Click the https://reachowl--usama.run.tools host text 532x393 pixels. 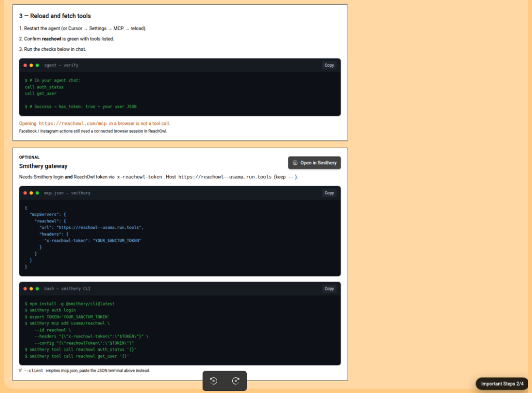pos(225,177)
